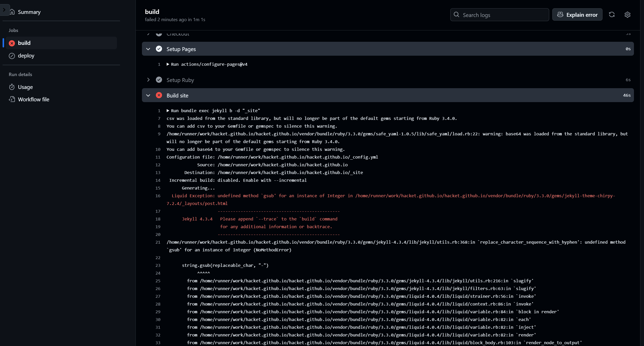Image resolution: width=644 pixels, height=346 pixels.
Task: Toggle the sidebar collapse arrow at top left
Action: (4, 10)
